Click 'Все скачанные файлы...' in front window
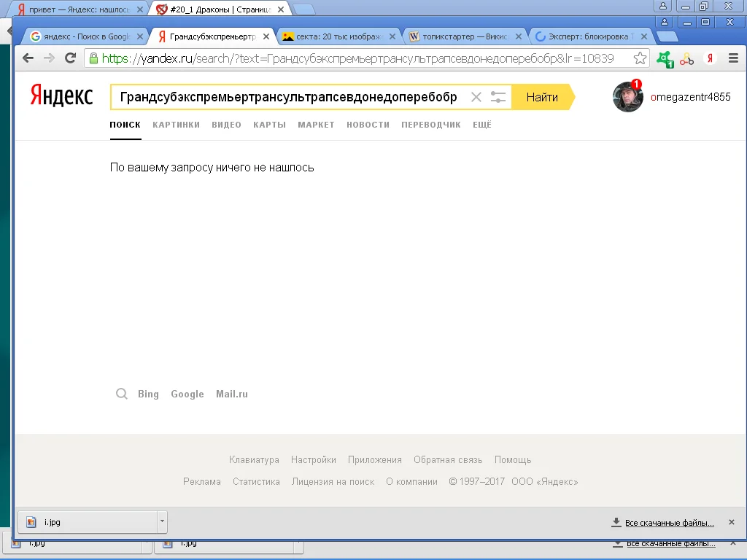This screenshot has height=560, width=747. (x=669, y=522)
